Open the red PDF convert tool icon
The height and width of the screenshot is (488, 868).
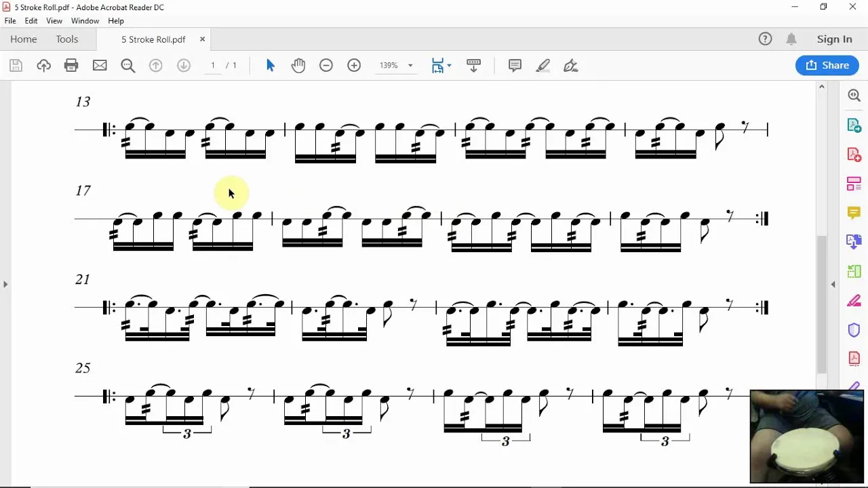[854, 359]
